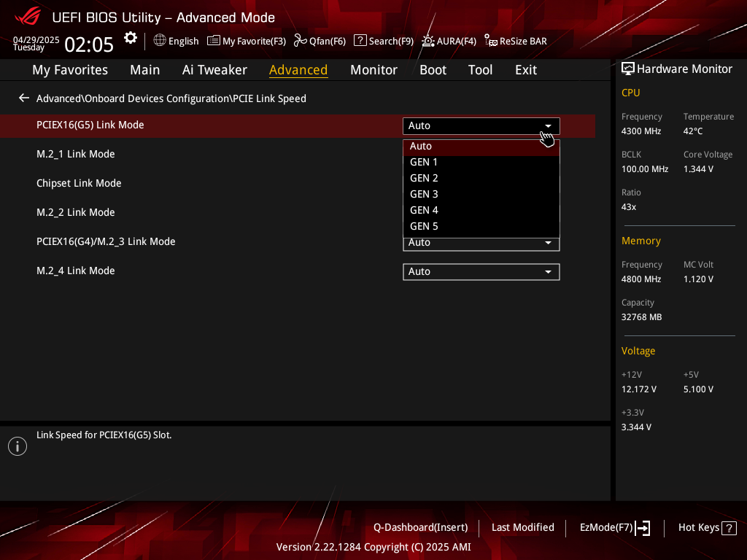This screenshot has width=747, height=560.
Task: Collapse the PCIEX16(G5) Link Mode dropdown
Action: point(481,125)
